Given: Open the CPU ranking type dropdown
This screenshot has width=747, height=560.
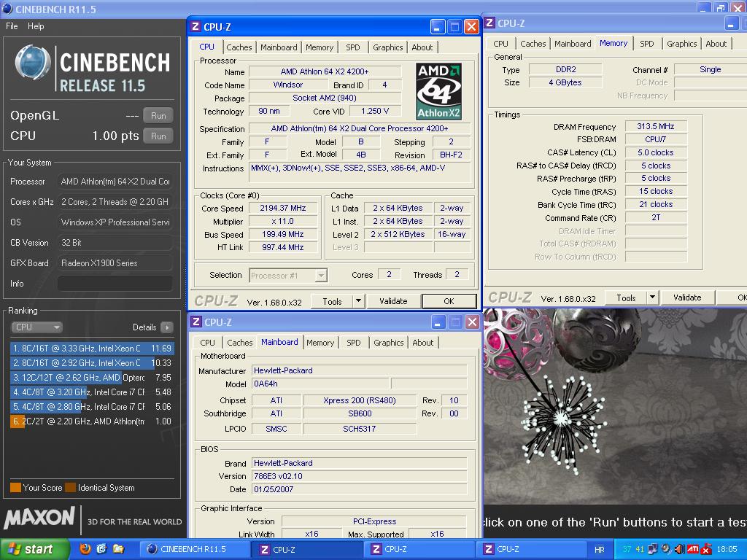Looking at the screenshot, I should [36, 327].
